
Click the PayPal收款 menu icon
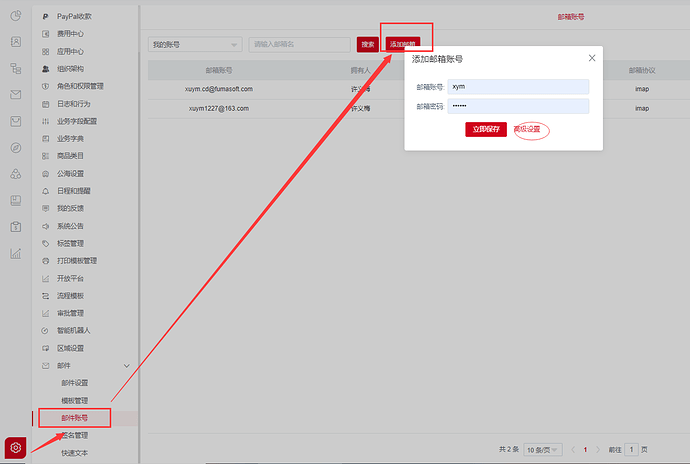(46, 18)
